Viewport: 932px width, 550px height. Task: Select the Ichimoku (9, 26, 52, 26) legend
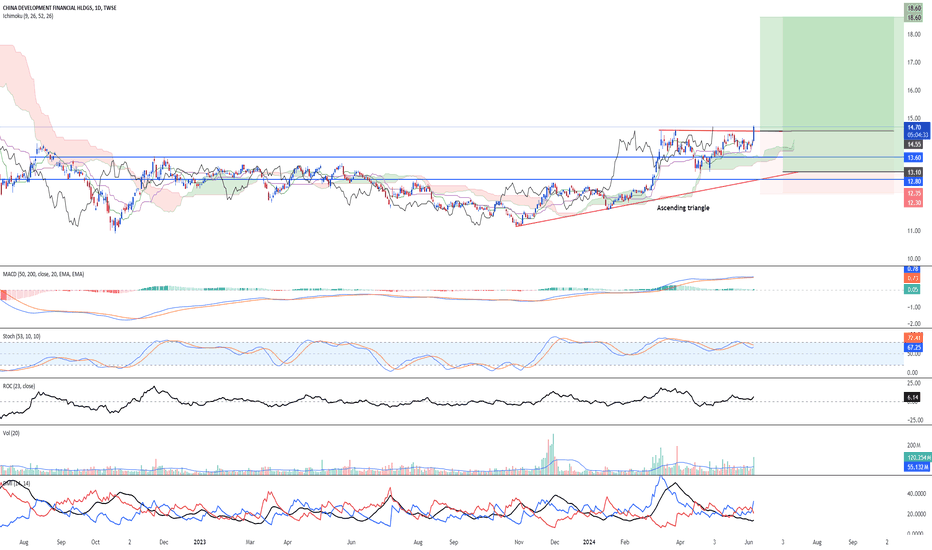[28, 16]
